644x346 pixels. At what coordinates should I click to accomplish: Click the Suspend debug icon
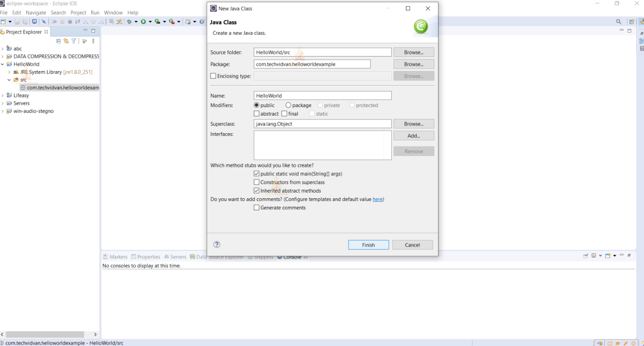coord(62,22)
